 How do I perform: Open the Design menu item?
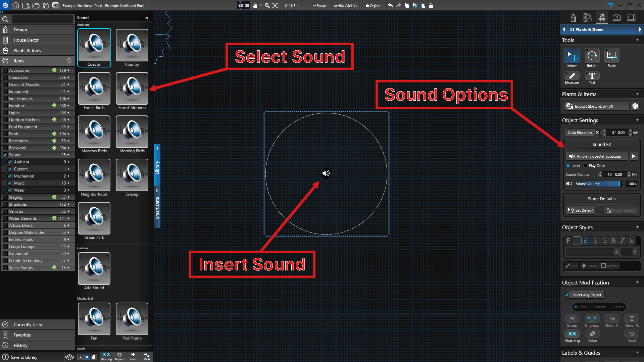coord(38,30)
